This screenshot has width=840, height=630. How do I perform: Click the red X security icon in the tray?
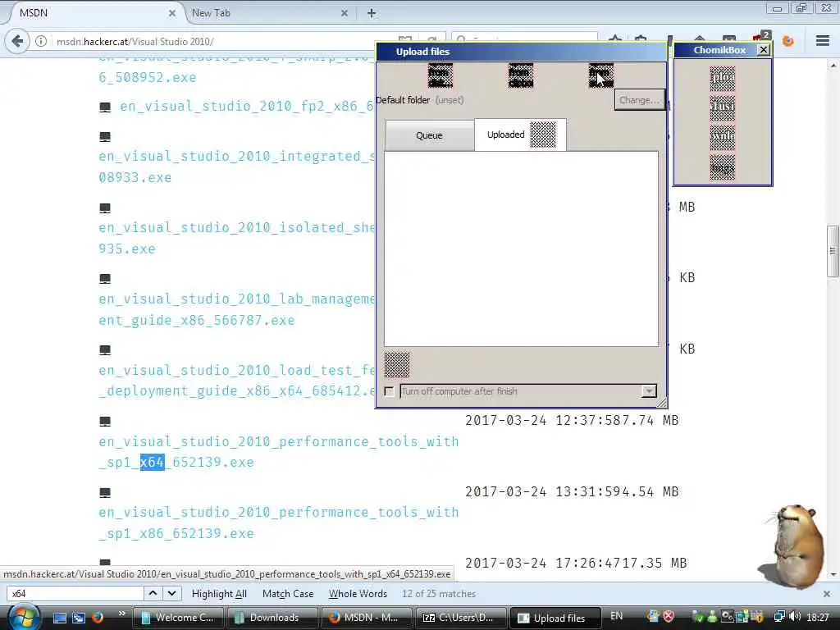[668, 617]
